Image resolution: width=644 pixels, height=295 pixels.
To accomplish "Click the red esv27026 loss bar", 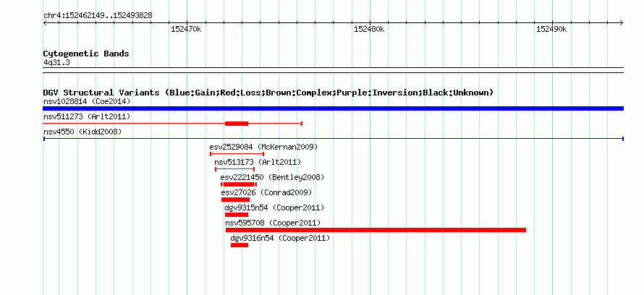I will pos(235,200).
